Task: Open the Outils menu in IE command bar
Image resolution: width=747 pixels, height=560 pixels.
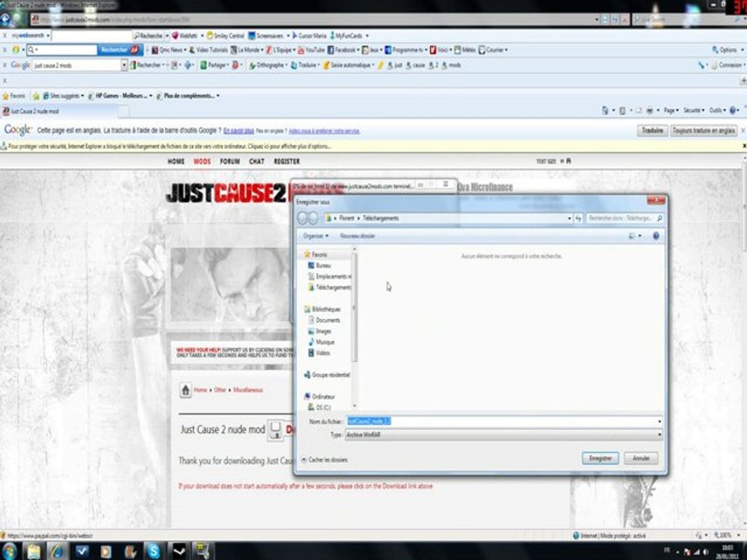Action: point(716,110)
